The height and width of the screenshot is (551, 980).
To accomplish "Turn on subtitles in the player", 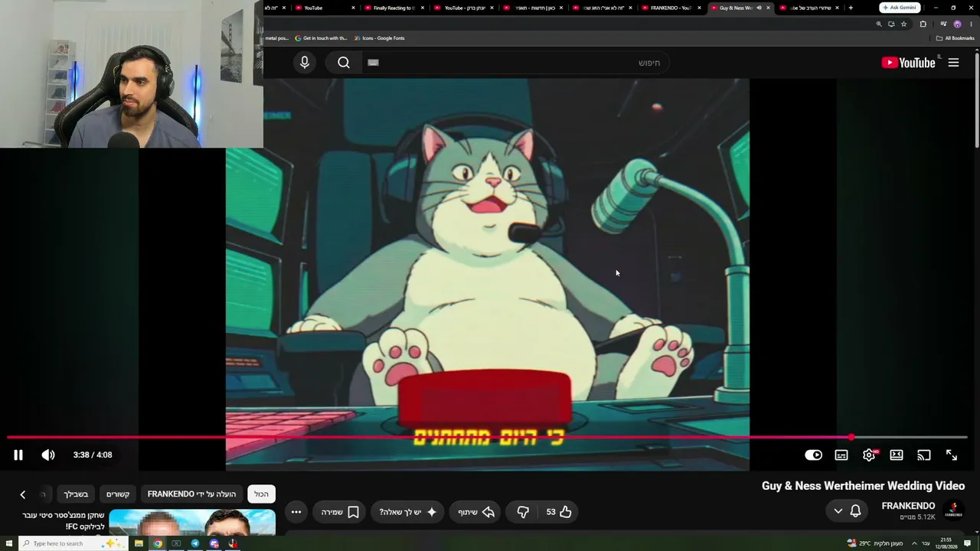I will 841,455.
